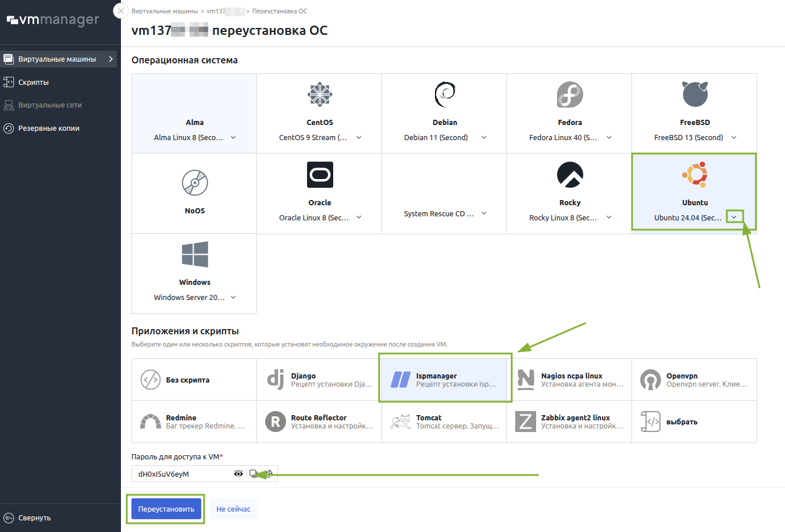Select the Alma operating system label
The image size is (785, 532).
tap(195, 123)
